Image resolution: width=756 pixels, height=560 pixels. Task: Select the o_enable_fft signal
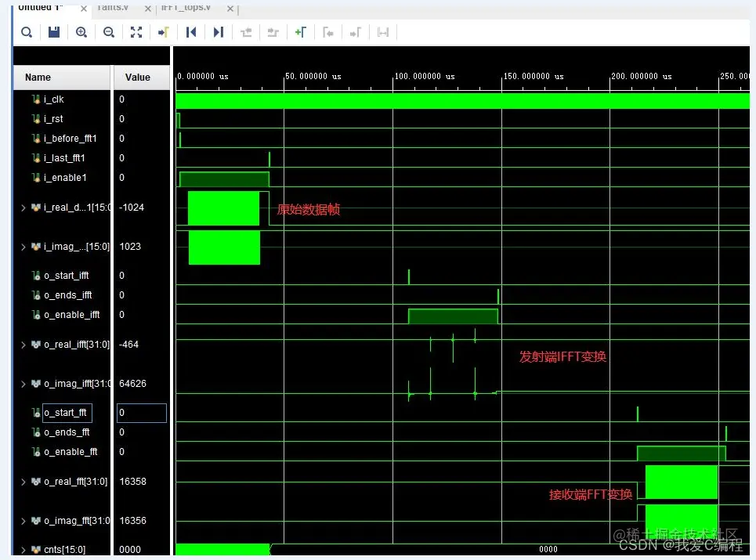tap(71, 452)
